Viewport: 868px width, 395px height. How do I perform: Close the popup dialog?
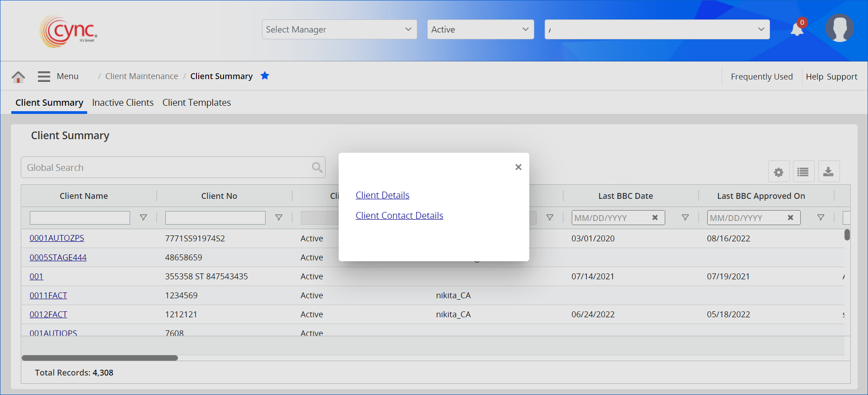click(x=518, y=167)
